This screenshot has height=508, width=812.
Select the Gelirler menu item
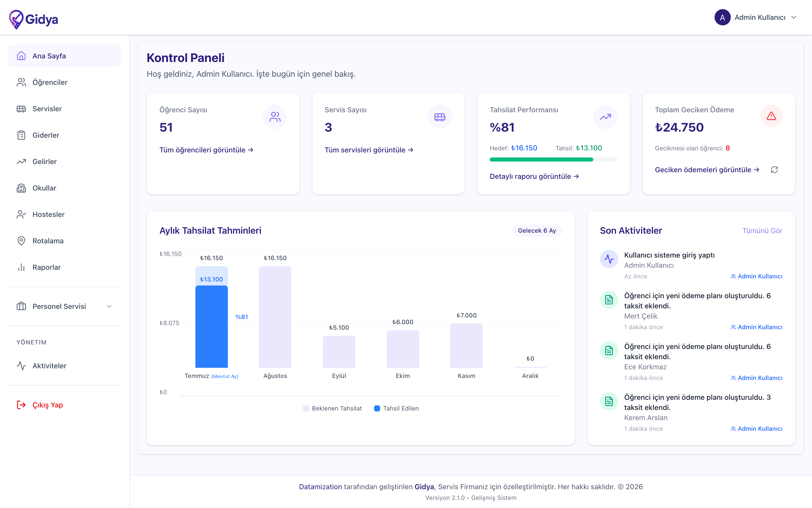tap(64, 162)
